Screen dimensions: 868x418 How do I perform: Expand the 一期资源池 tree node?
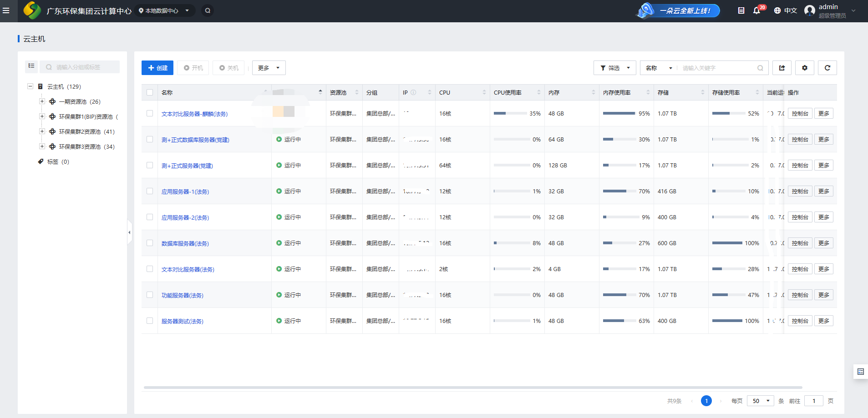[x=42, y=101]
